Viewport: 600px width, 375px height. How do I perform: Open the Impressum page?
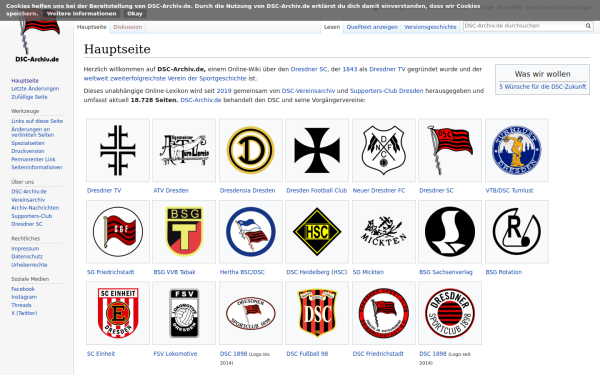point(25,248)
